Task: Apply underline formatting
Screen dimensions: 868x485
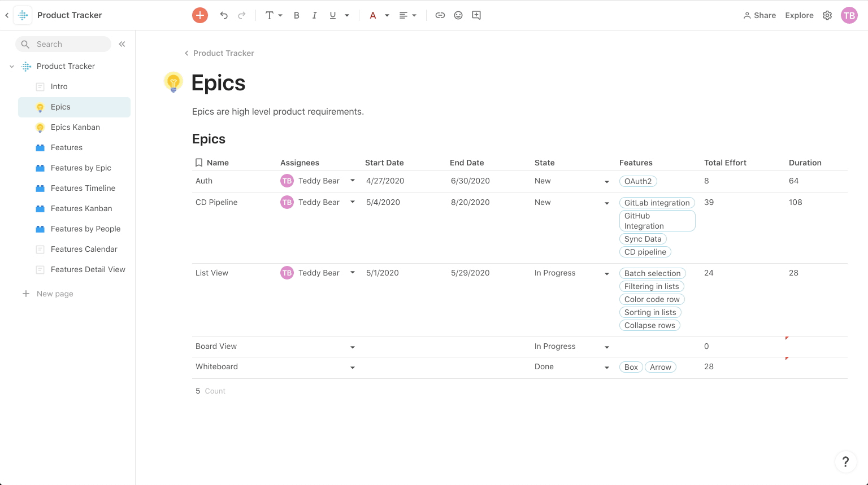Action: tap(333, 15)
